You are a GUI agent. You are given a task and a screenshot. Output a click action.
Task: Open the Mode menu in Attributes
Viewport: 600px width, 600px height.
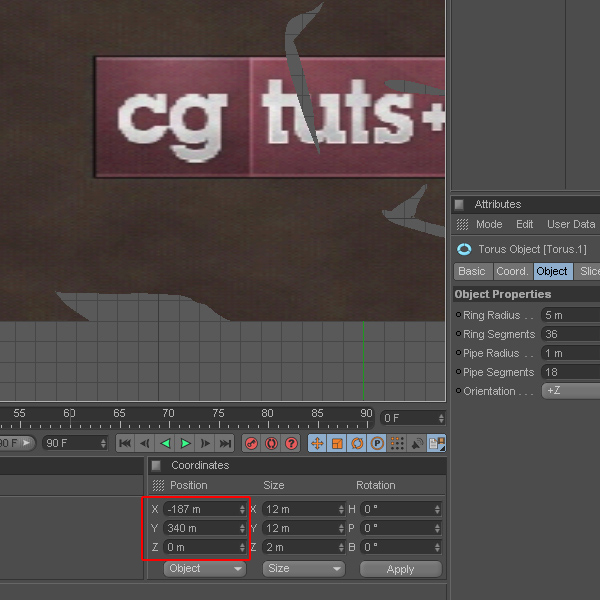click(489, 224)
